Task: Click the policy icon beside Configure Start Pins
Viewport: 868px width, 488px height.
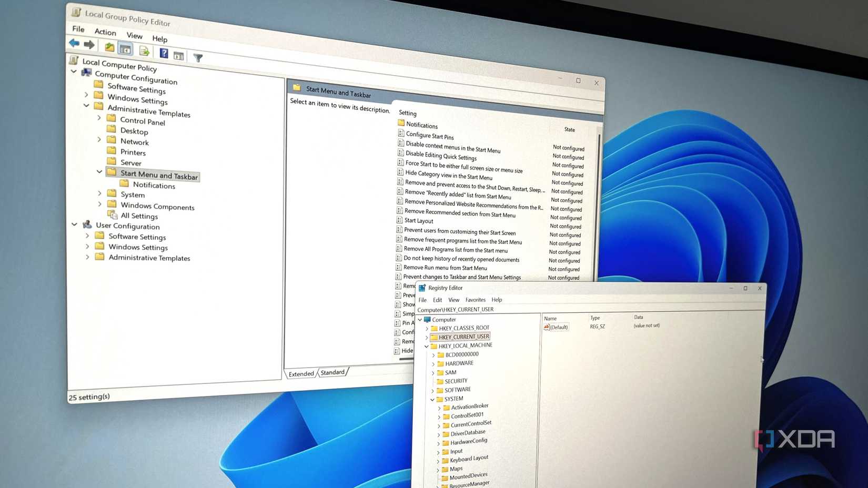Action: (401, 134)
